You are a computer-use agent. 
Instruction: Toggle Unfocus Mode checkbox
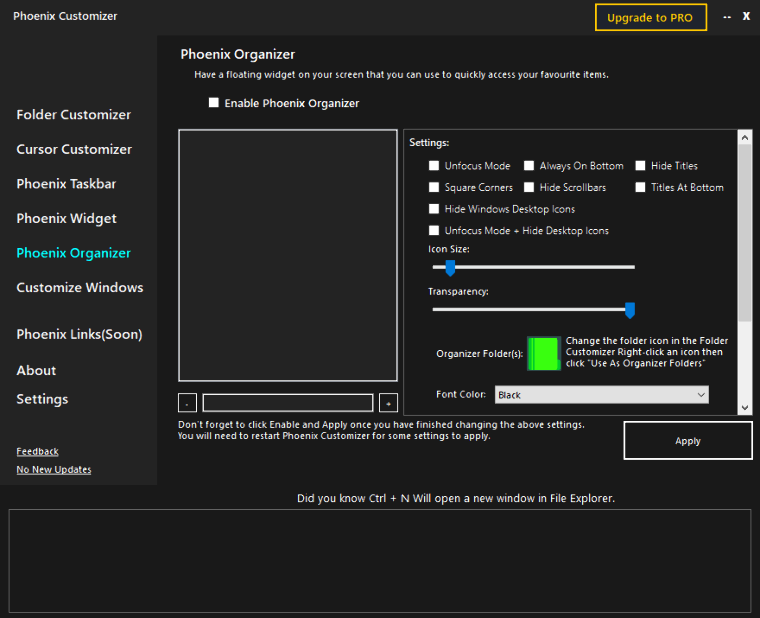[x=434, y=166]
